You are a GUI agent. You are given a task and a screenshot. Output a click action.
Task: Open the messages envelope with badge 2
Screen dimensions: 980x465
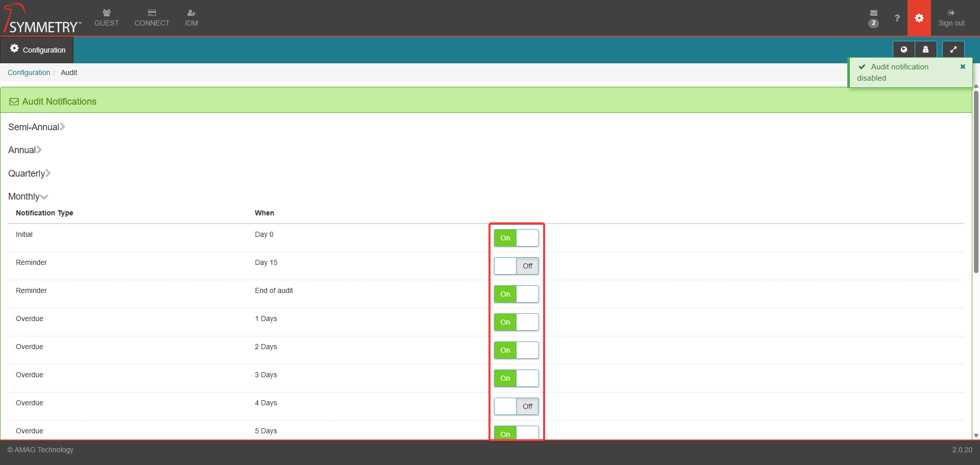tap(873, 17)
